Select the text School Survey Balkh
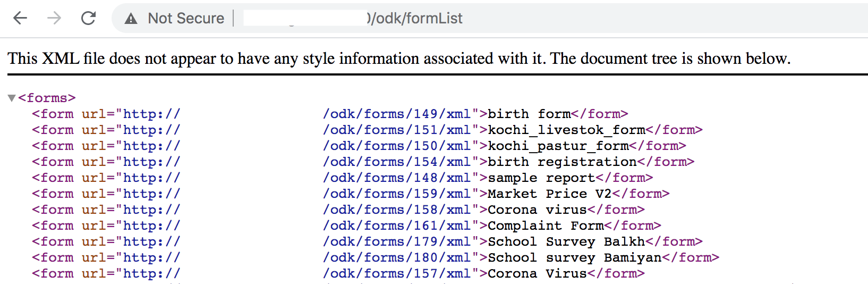 pos(566,241)
